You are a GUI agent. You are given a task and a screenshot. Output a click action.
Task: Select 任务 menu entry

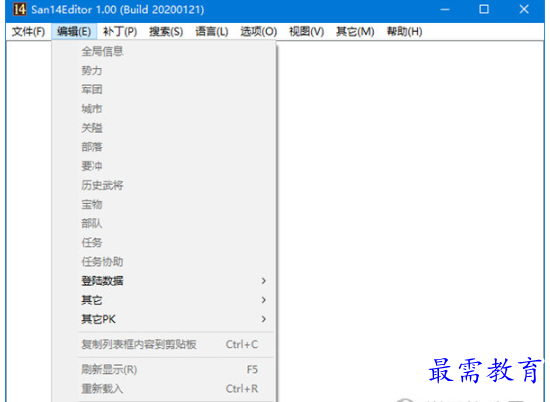(x=164, y=242)
